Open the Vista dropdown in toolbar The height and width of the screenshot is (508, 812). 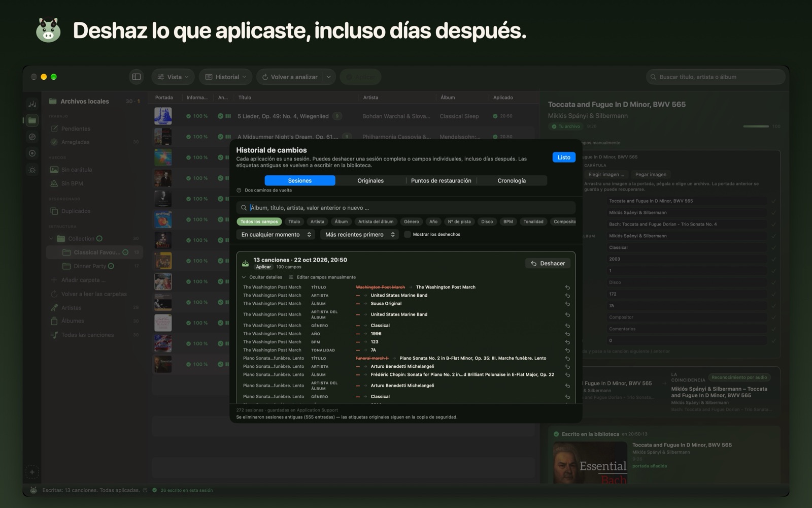173,77
